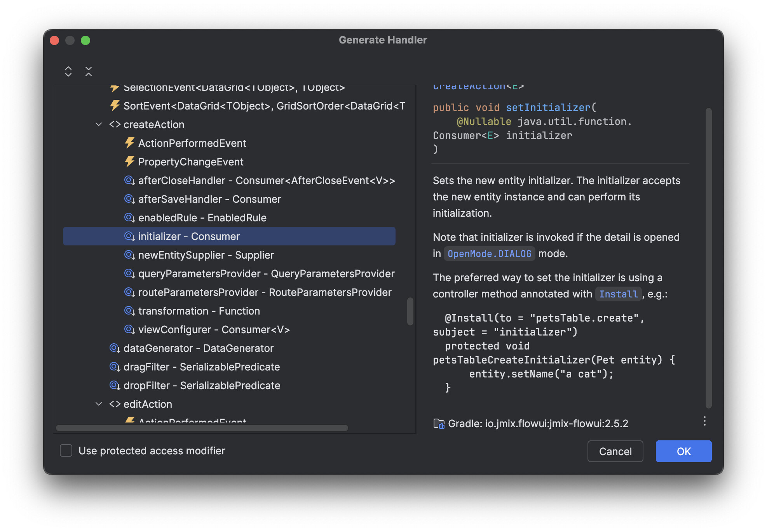This screenshot has width=767, height=532.
Task: Select dragFilter - SerializablePredicate row
Action: tap(229, 367)
